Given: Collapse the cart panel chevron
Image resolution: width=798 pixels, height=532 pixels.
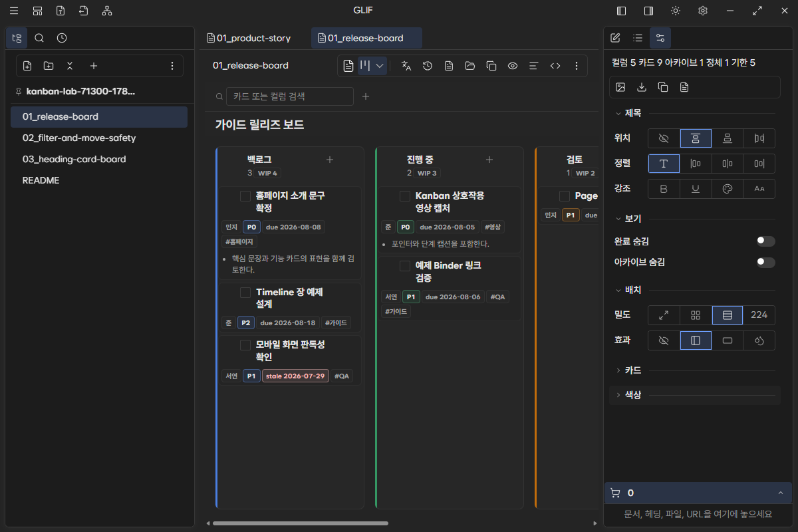Looking at the screenshot, I should click(x=780, y=493).
